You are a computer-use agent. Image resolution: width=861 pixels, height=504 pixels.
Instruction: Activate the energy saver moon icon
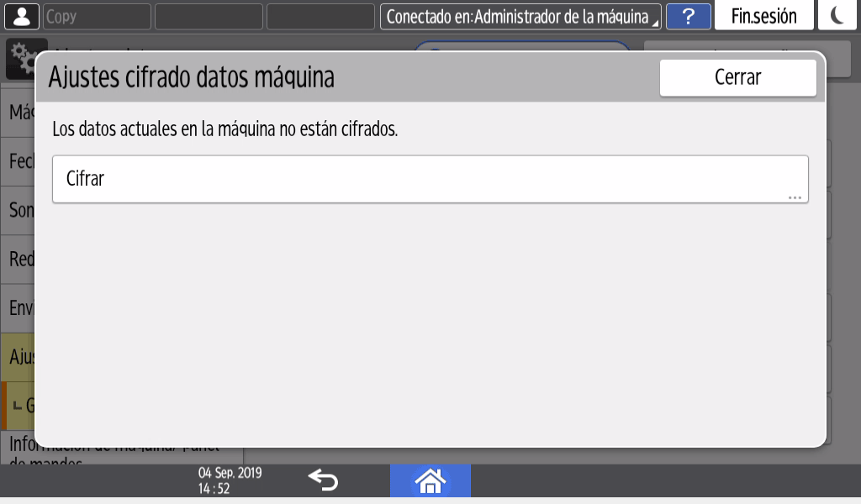point(838,17)
